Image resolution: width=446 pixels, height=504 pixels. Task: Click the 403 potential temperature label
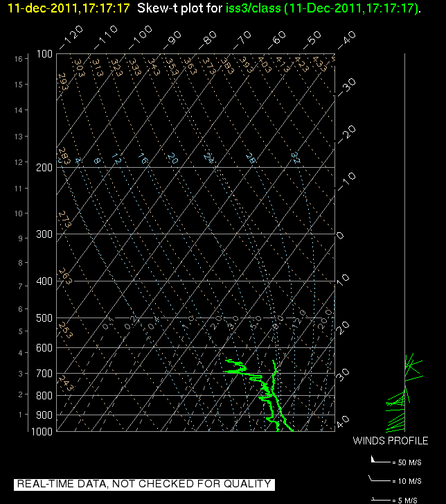[x=265, y=64]
